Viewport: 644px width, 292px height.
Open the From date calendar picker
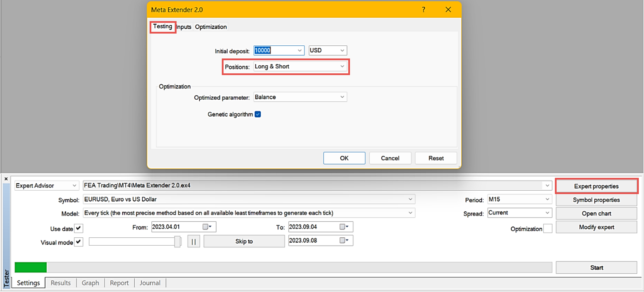tap(207, 227)
